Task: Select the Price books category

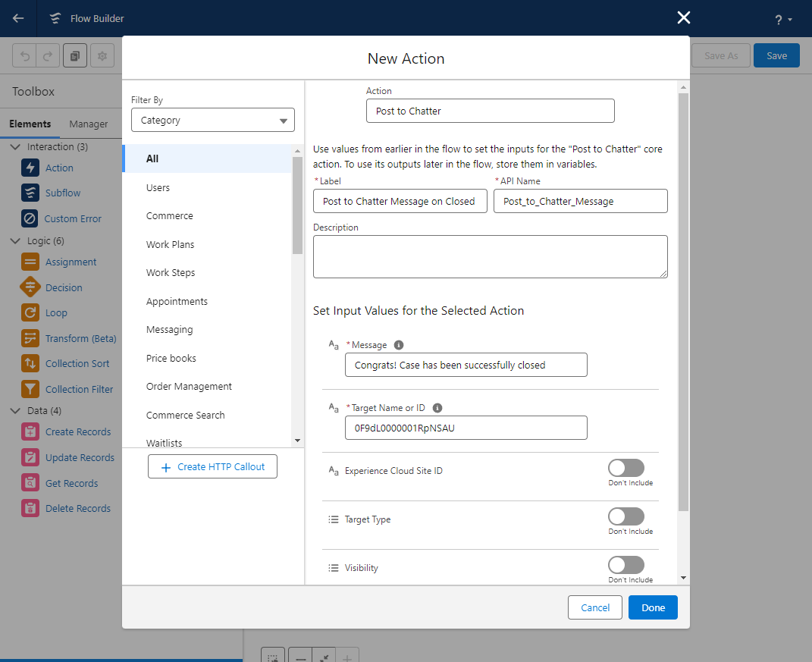Action: tap(208, 359)
